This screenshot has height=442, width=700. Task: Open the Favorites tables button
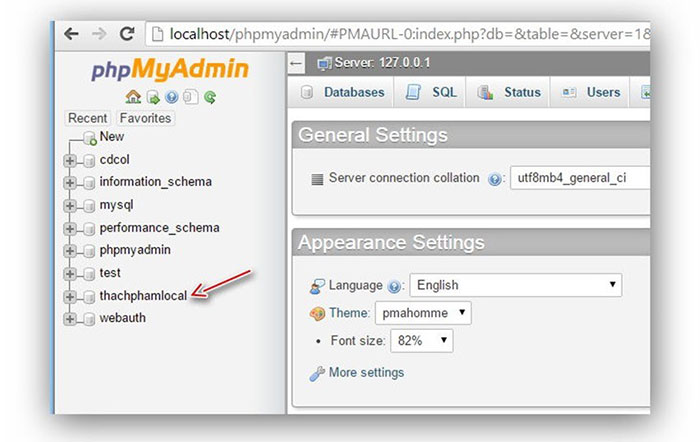(x=145, y=118)
